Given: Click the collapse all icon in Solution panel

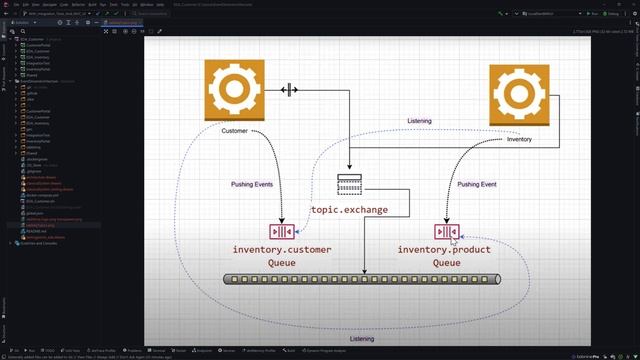Looking at the screenshot, I should [x=77, y=22].
